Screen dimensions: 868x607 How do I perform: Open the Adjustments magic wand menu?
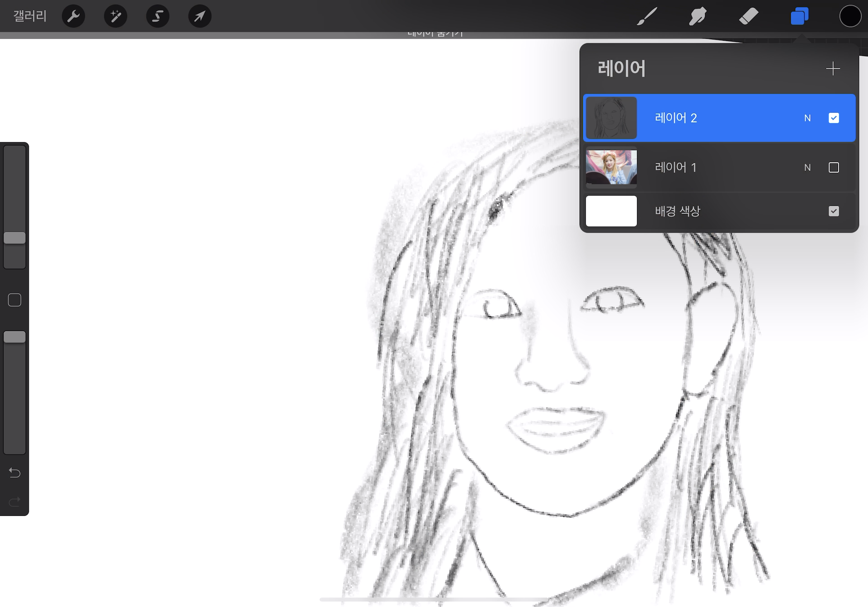115,16
